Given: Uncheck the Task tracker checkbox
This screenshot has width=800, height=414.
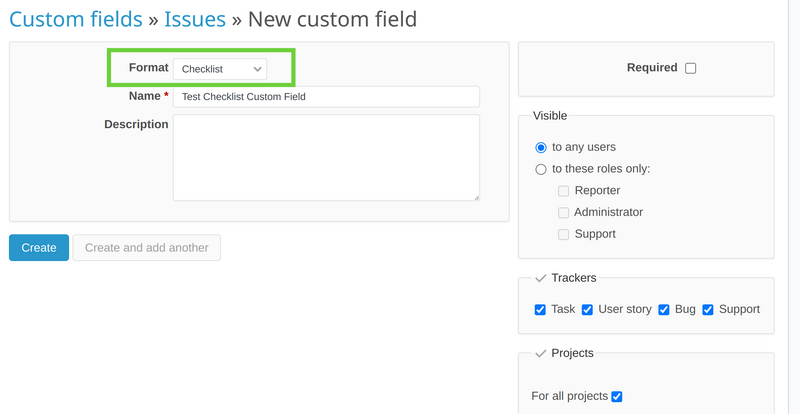Looking at the screenshot, I should click(541, 310).
